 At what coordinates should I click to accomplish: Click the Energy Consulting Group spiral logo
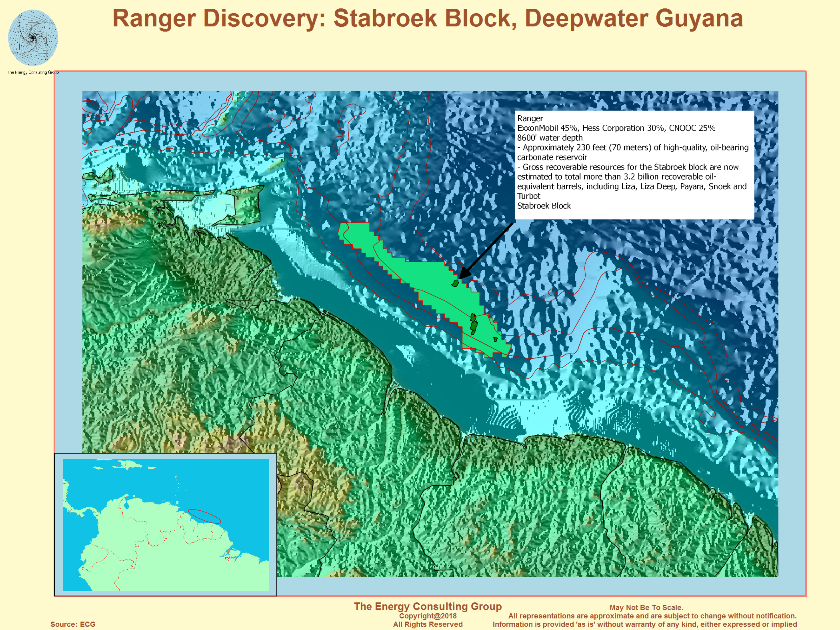(33, 38)
